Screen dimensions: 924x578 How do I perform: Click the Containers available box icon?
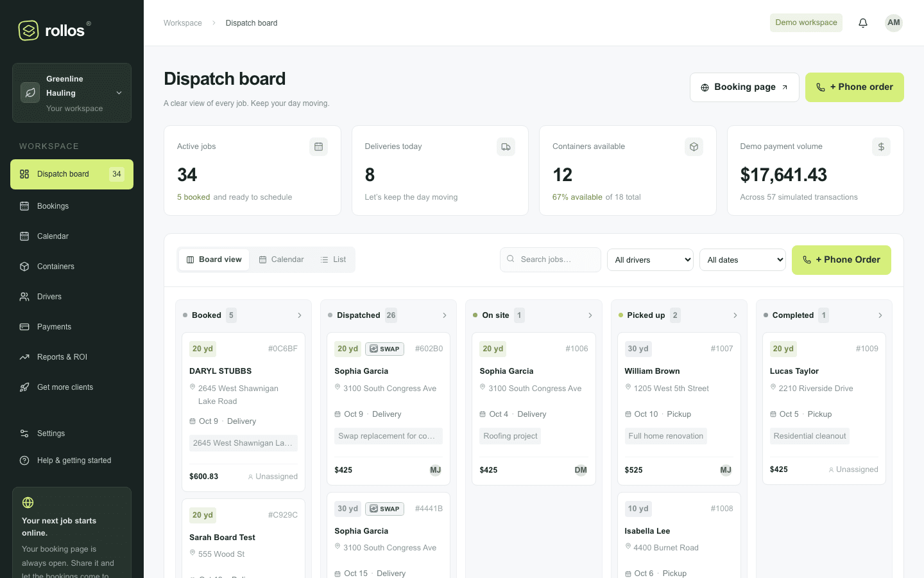pos(694,147)
